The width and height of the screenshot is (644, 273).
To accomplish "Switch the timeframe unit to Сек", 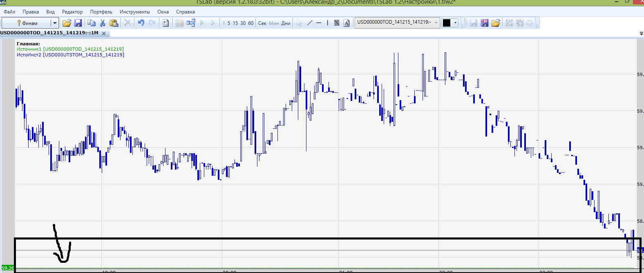I will point(262,23).
